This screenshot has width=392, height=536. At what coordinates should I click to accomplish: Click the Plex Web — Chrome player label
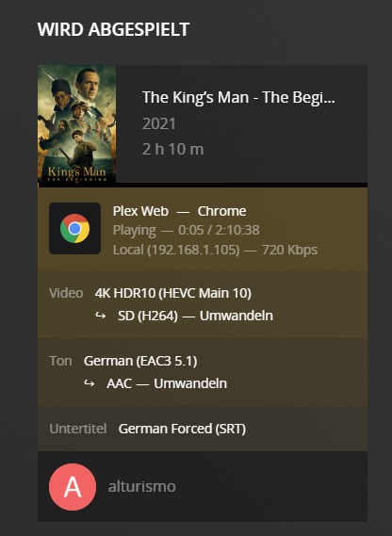[180, 211]
